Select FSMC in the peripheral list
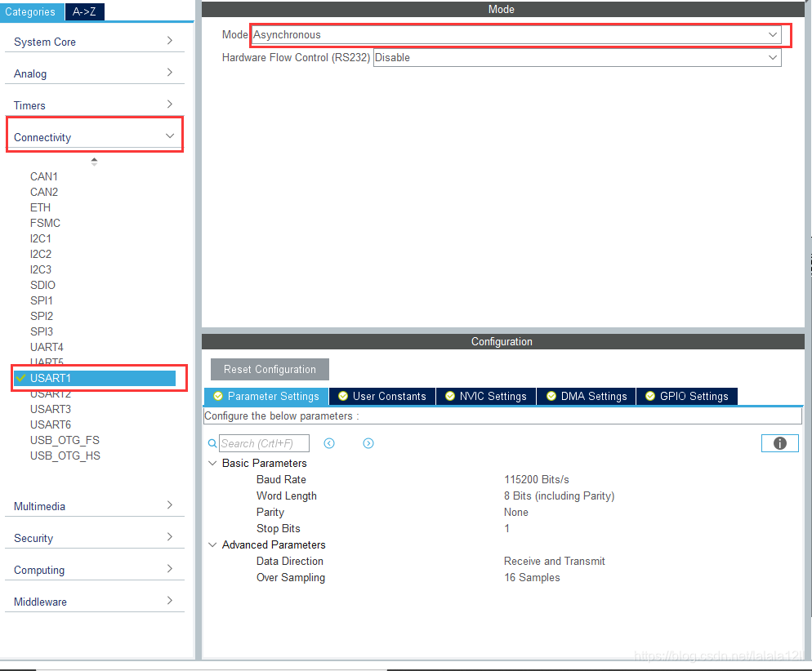812x671 pixels. click(45, 223)
